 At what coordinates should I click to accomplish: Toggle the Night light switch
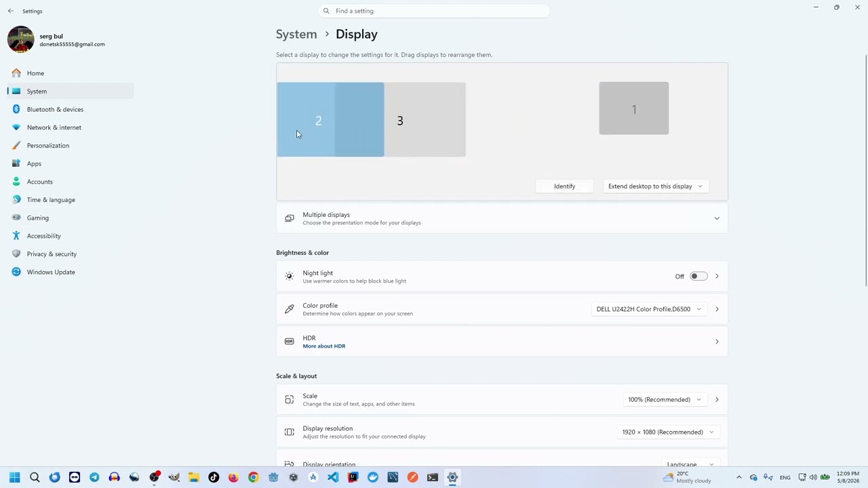(x=698, y=277)
